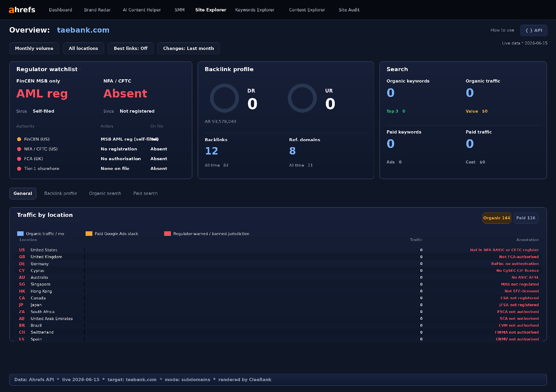The width and height of the screenshot is (556, 392).
Task: Click the red NFA / CFTC (US) status dot
Action: coord(19,149)
